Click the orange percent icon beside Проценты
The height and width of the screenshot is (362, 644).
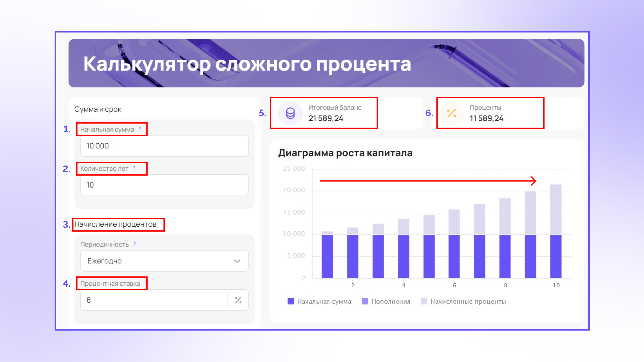click(x=451, y=113)
